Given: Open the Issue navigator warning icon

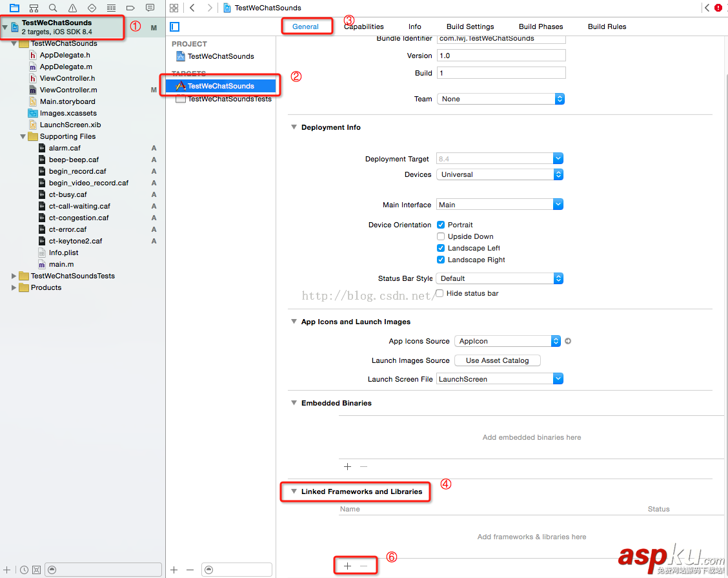Looking at the screenshot, I should (72, 8).
